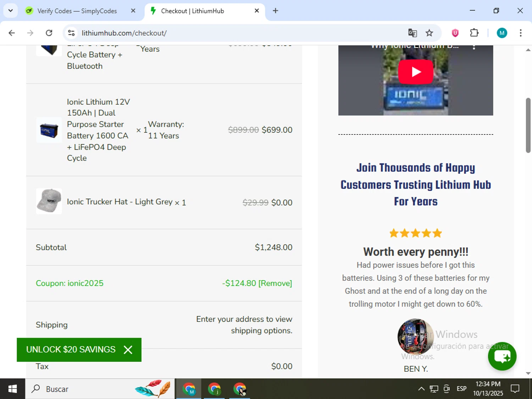Click the Buscar taskbar search box
This screenshot has height=399, width=532.
(x=100, y=389)
